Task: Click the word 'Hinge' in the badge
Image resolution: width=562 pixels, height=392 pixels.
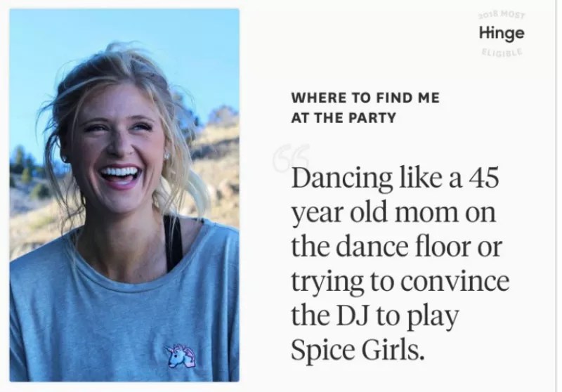Action: click(x=502, y=33)
